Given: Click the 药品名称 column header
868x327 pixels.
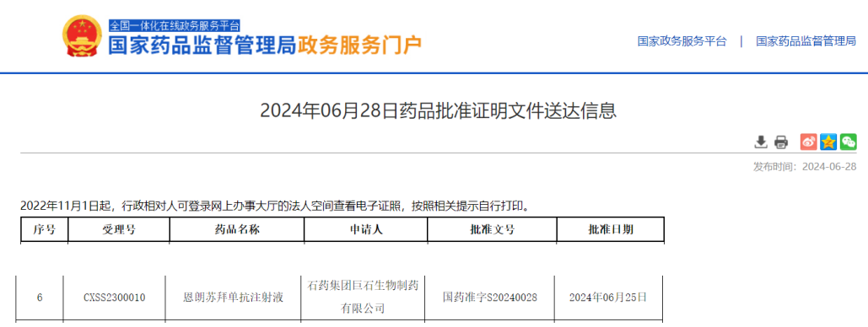Looking at the screenshot, I should click(x=237, y=230).
